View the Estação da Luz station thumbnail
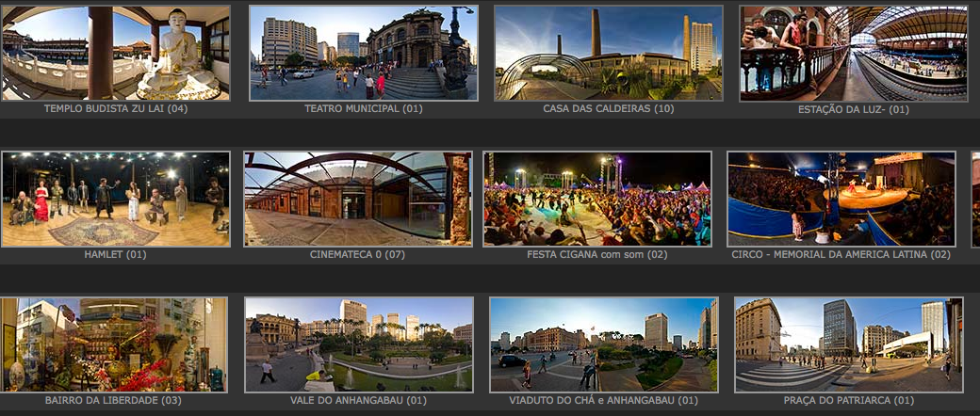 click(x=854, y=53)
